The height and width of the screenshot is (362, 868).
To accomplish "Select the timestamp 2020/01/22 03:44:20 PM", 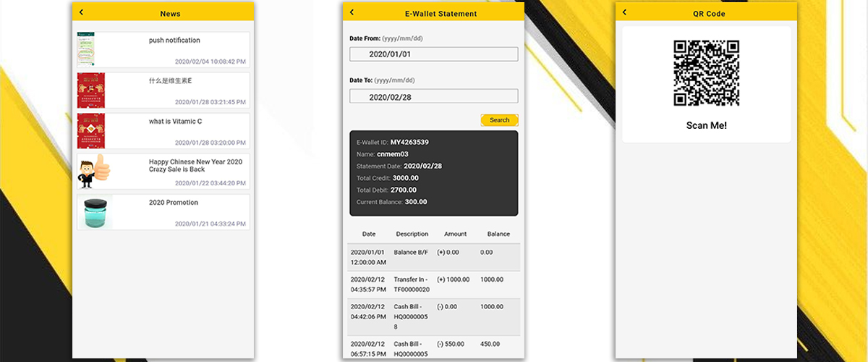I will tap(210, 183).
